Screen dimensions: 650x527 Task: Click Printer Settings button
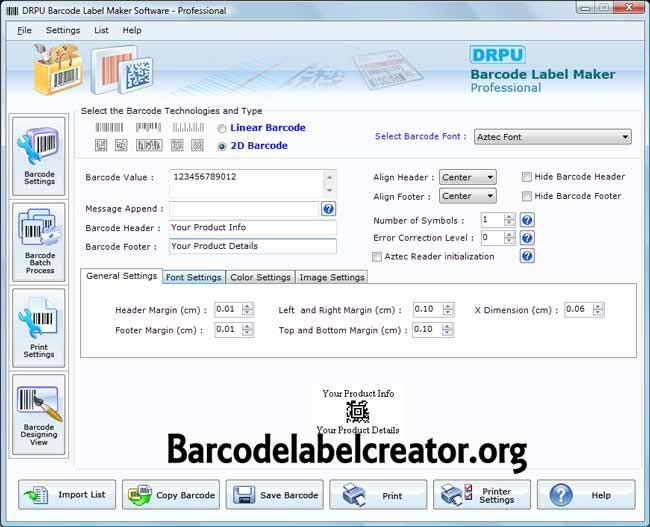tap(482, 495)
